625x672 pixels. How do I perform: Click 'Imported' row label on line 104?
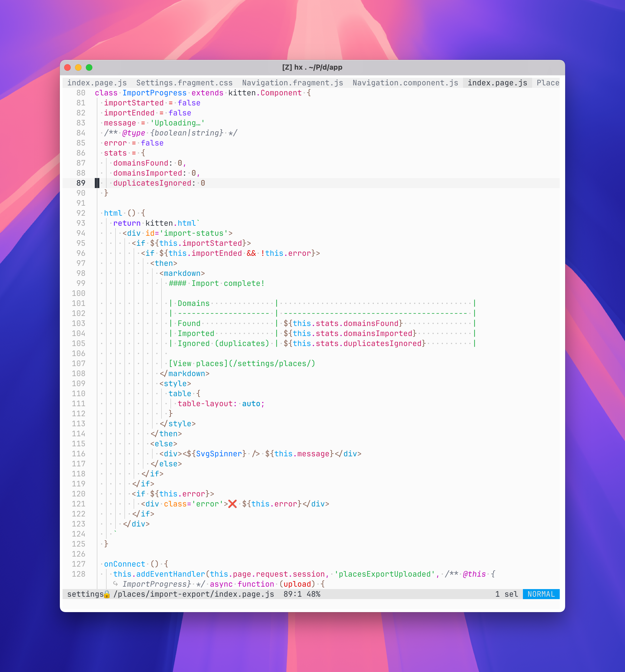(x=196, y=334)
